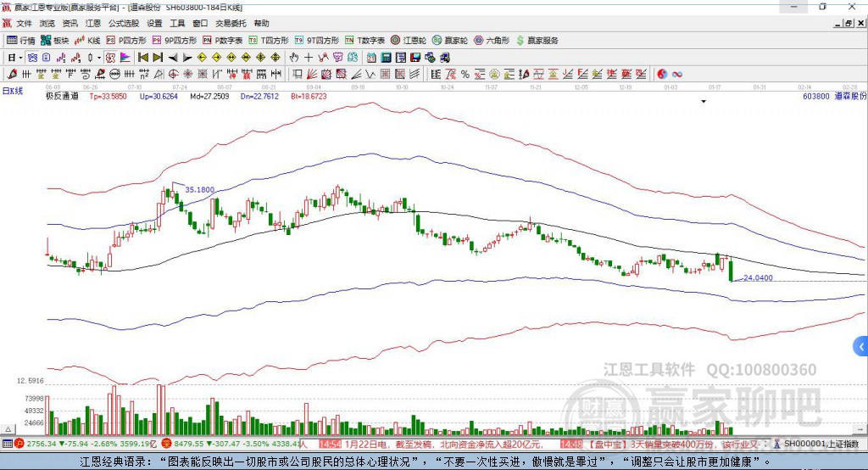Open the 江恩轮 Gann wheel
The image size is (868, 470).
tap(409, 41)
